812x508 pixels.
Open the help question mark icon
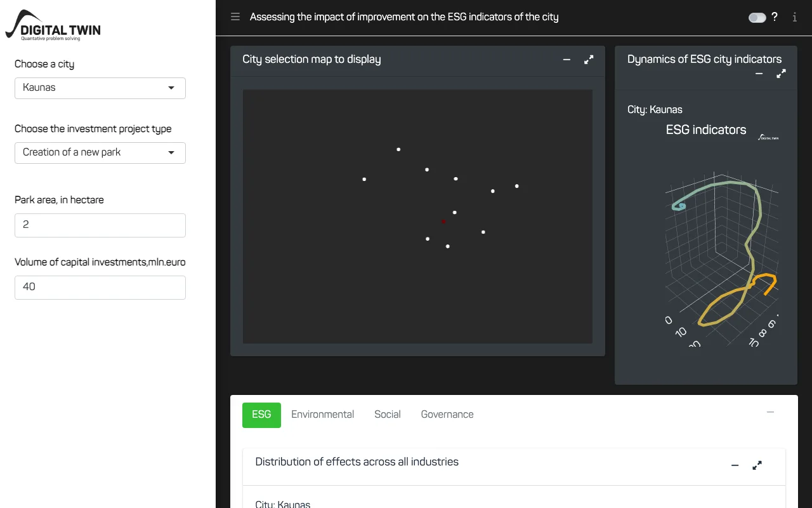point(775,17)
